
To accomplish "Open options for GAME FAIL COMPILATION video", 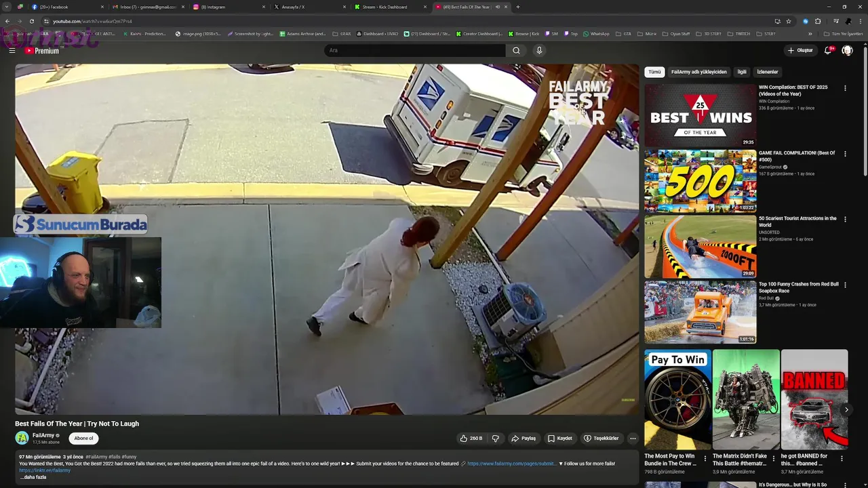I will pos(845,154).
